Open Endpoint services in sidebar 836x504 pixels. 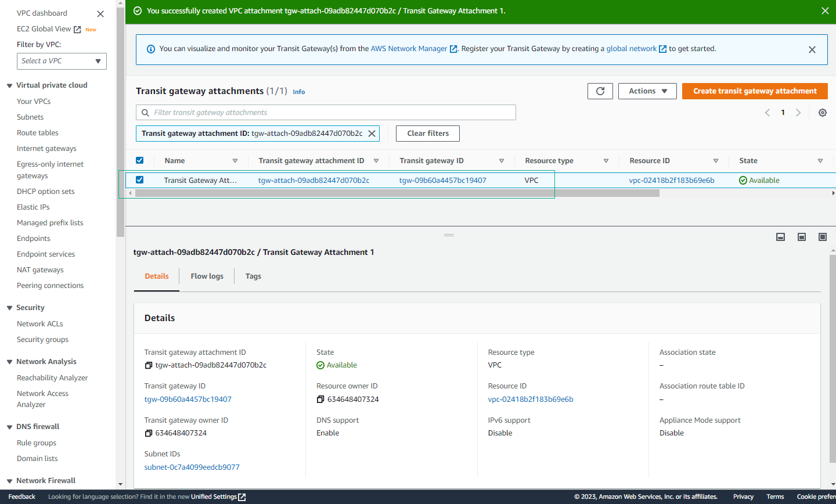[46, 254]
